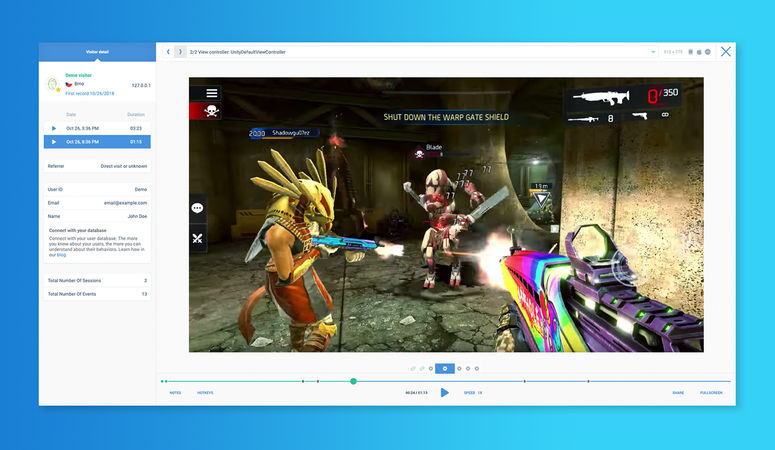Open the chat bubble icon in the game
The image size is (775, 450).
[197, 208]
